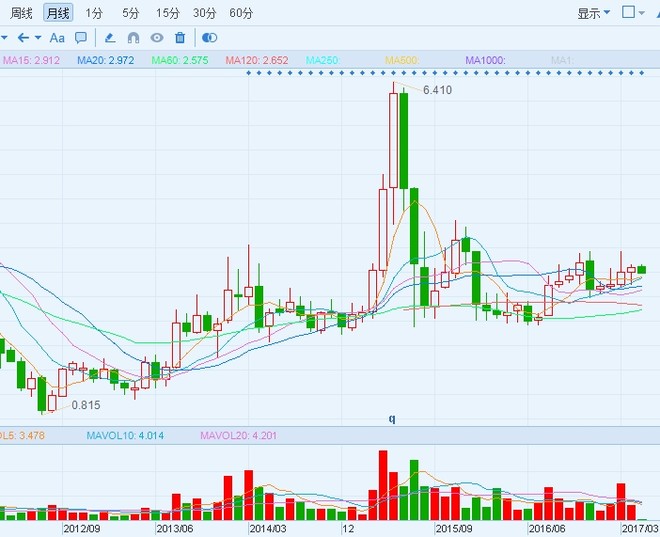This screenshot has width=660, height=537.
Task: Switch to 5分 minute chart
Action: [x=130, y=13]
